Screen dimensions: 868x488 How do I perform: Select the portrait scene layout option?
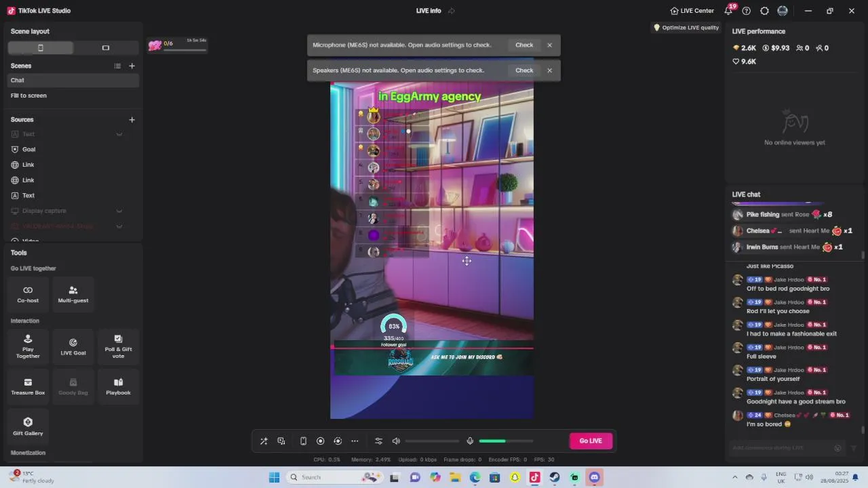(x=41, y=48)
